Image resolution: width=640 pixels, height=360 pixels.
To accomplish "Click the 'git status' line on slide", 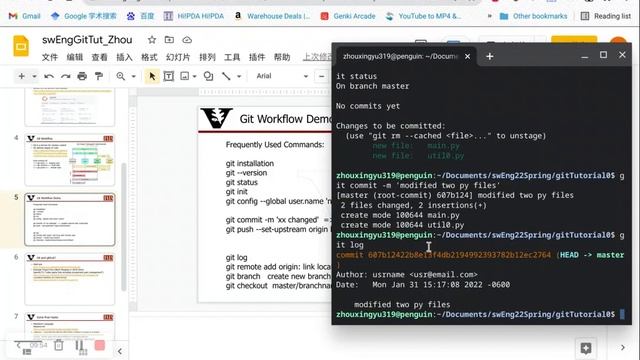I will click(x=242, y=182).
